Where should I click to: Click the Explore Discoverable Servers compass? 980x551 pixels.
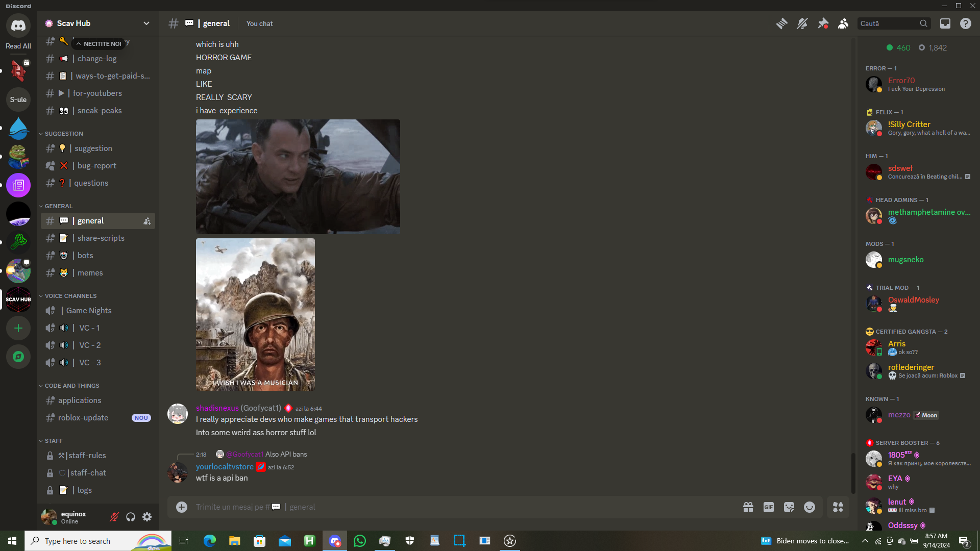(x=18, y=357)
